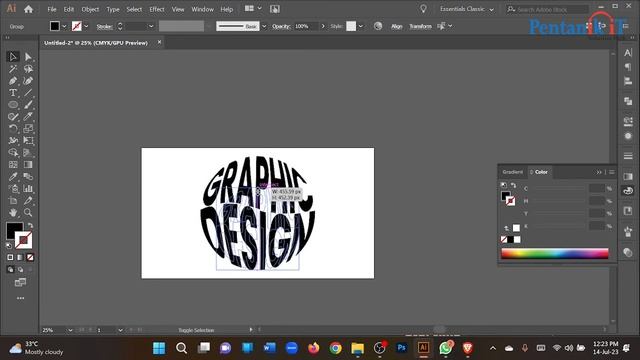Set paint mode to Color

10,257
